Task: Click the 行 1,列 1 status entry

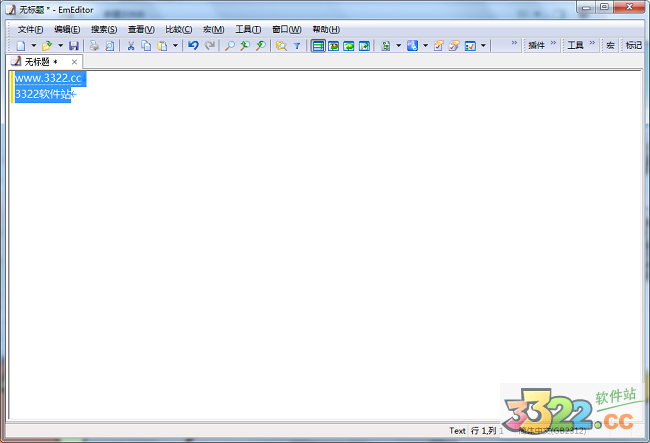Action: coord(487,431)
